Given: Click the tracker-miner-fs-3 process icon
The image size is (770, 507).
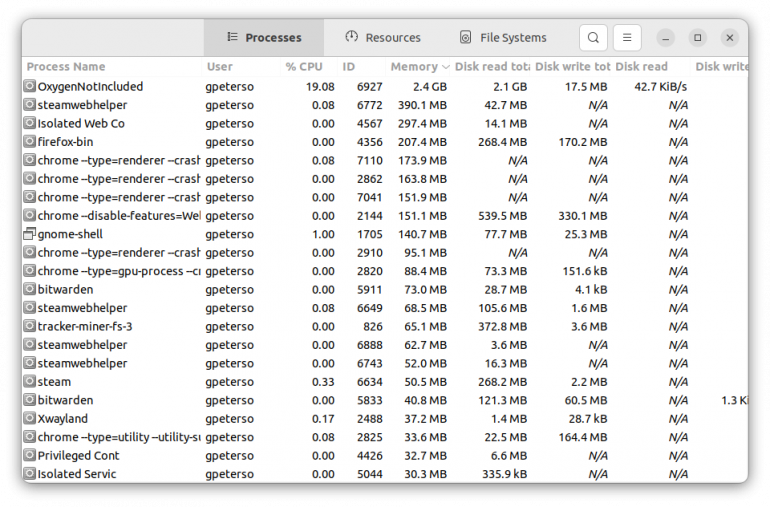Looking at the screenshot, I should (x=30, y=326).
